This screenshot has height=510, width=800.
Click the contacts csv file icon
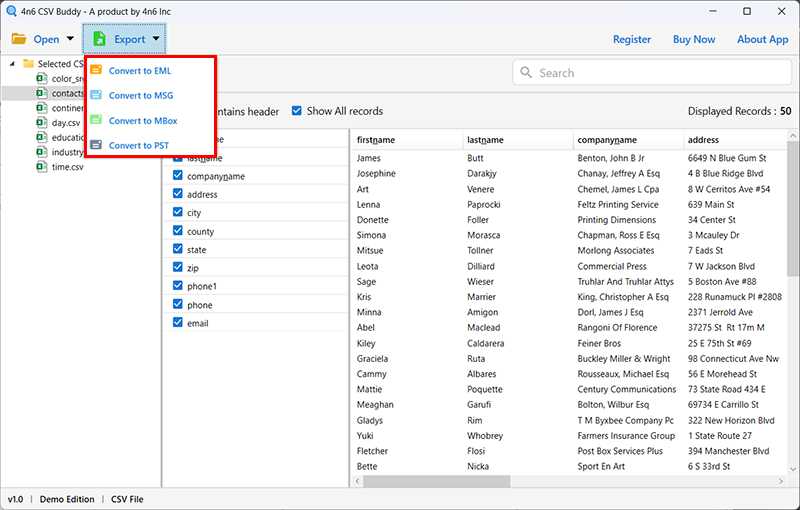pos(42,93)
